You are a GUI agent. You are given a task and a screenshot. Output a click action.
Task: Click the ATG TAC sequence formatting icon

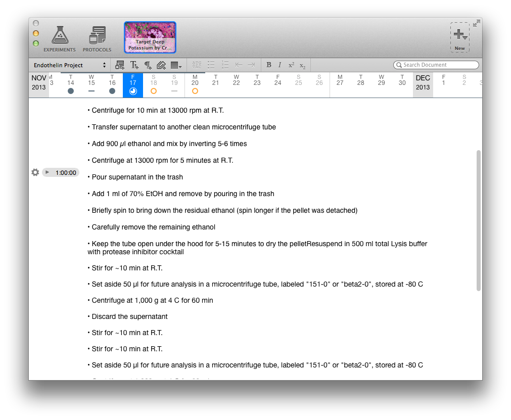(x=197, y=65)
